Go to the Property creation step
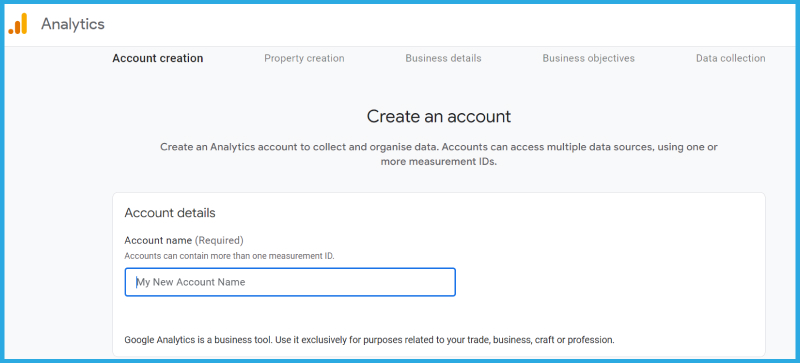This screenshot has width=800, height=363. tap(304, 58)
